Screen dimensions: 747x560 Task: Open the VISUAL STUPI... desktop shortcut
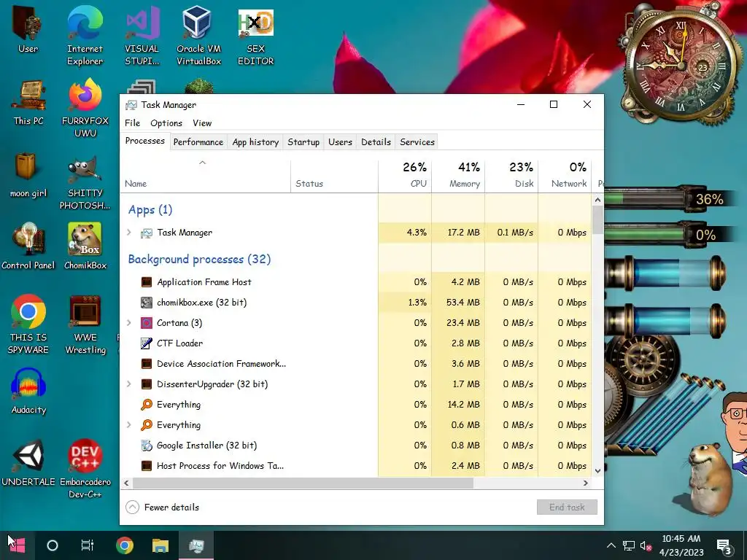tap(142, 36)
